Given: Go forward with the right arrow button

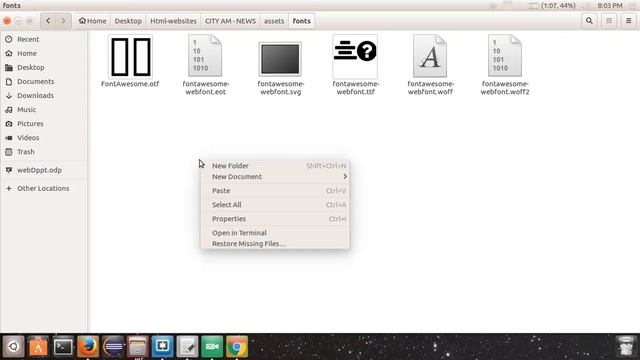Looking at the screenshot, I should (x=63, y=21).
